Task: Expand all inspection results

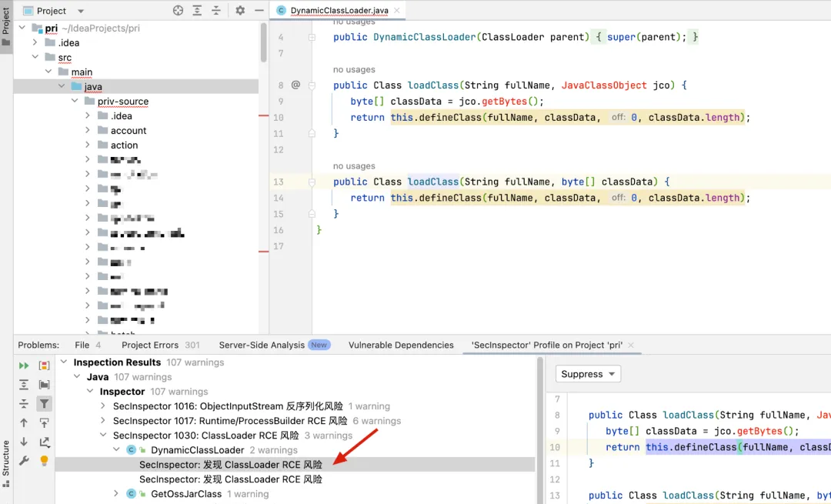Action: pos(24,385)
